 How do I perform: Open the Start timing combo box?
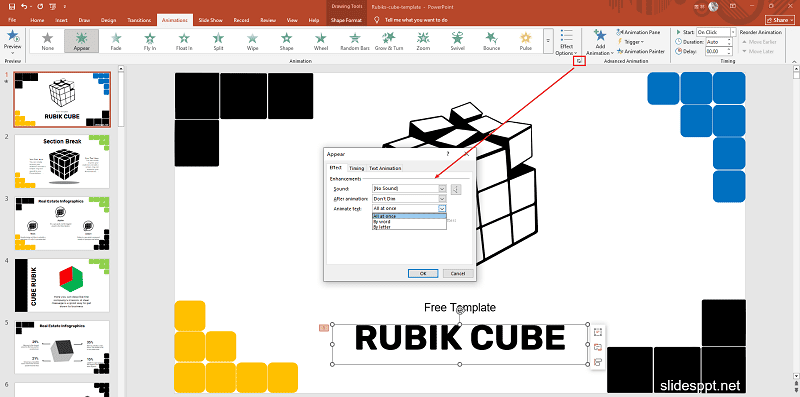pyautogui.click(x=716, y=32)
